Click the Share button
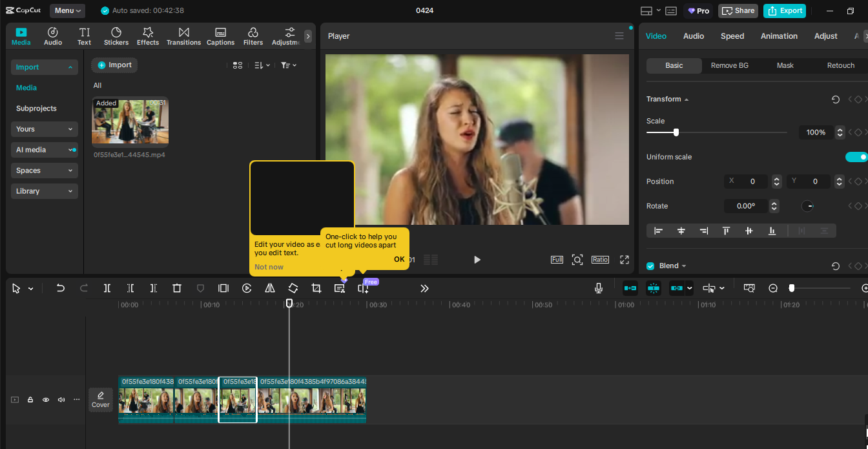The width and height of the screenshot is (868, 449). coord(738,10)
